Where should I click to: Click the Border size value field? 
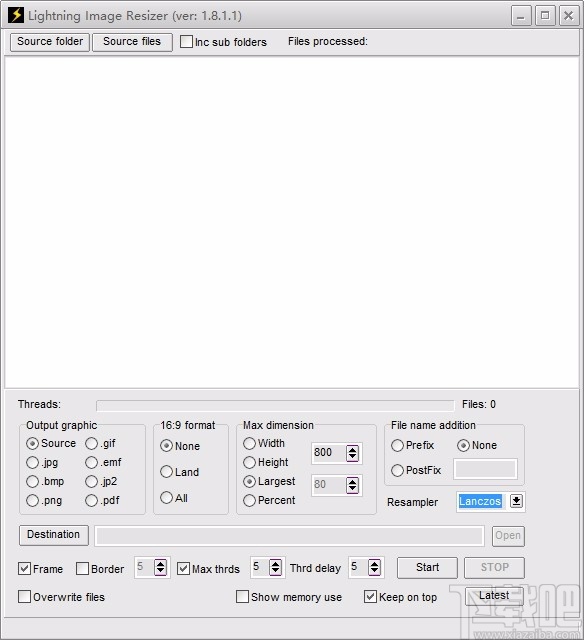144,567
